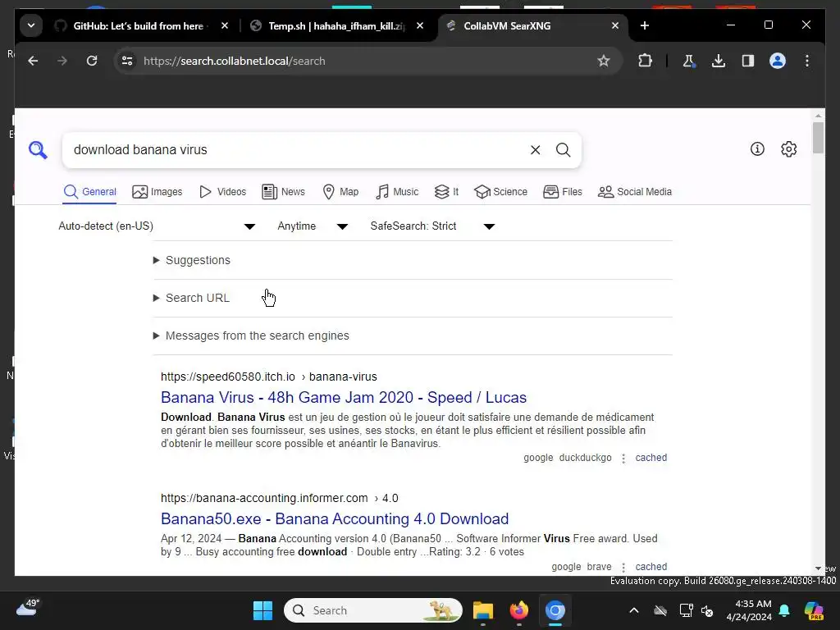Select the News search category
840x630 pixels.
283,192
